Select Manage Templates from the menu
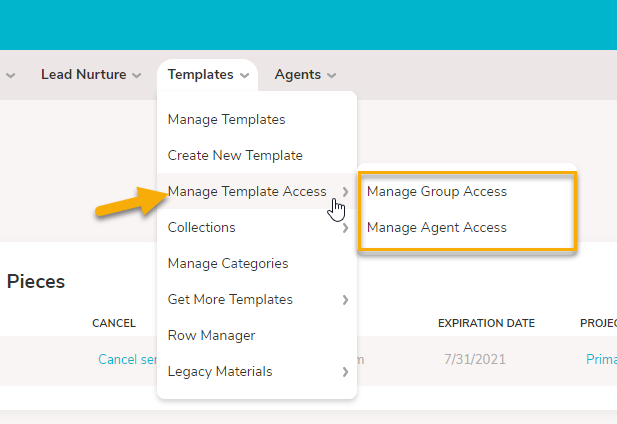This screenshot has width=617, height=424. point(257,119)
